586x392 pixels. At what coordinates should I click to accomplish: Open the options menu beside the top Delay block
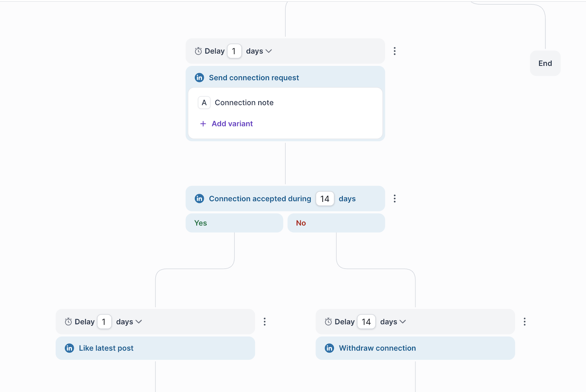394,51
